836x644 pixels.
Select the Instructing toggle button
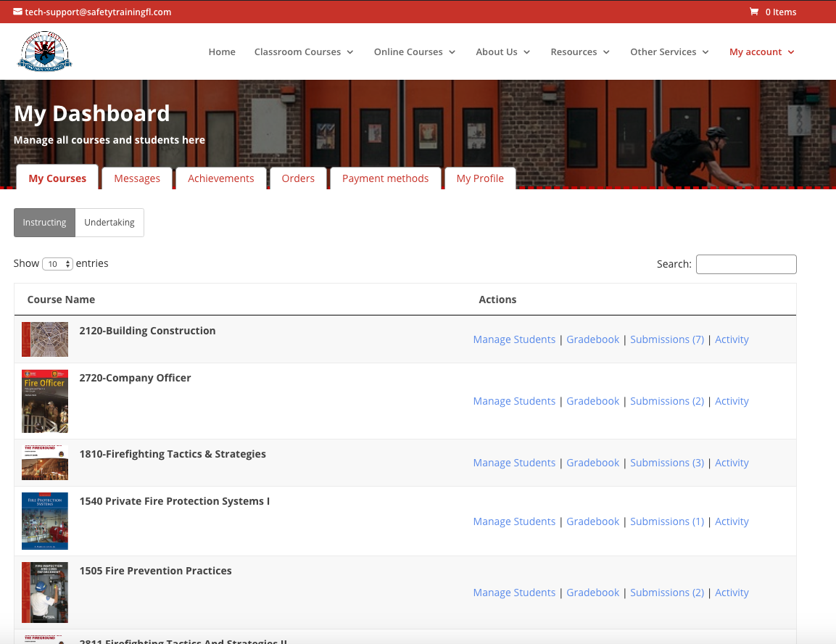point(44,222)
